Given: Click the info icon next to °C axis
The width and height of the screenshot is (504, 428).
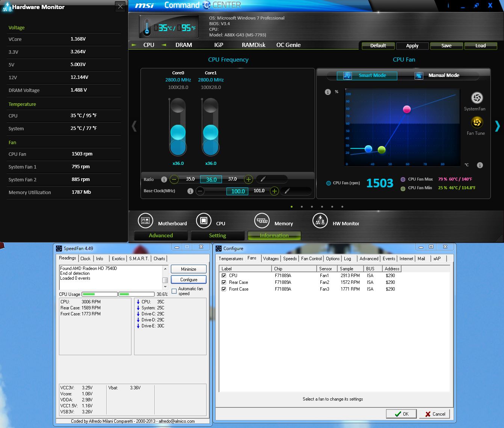Looking at the screenshot, I should pyautogui.click(x=480, y=165).
